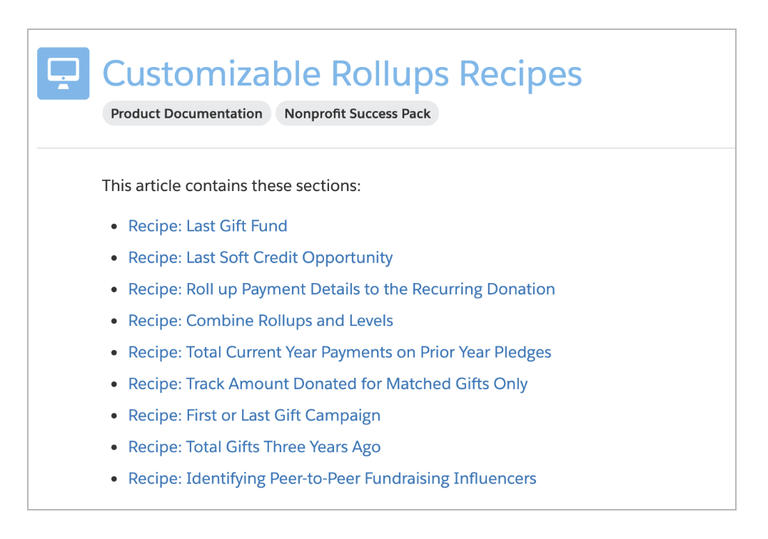Visit Track Amount Donated for Matched Gifts Only
The width and height of the screenshot is (768, 539).
coord(328,384)
